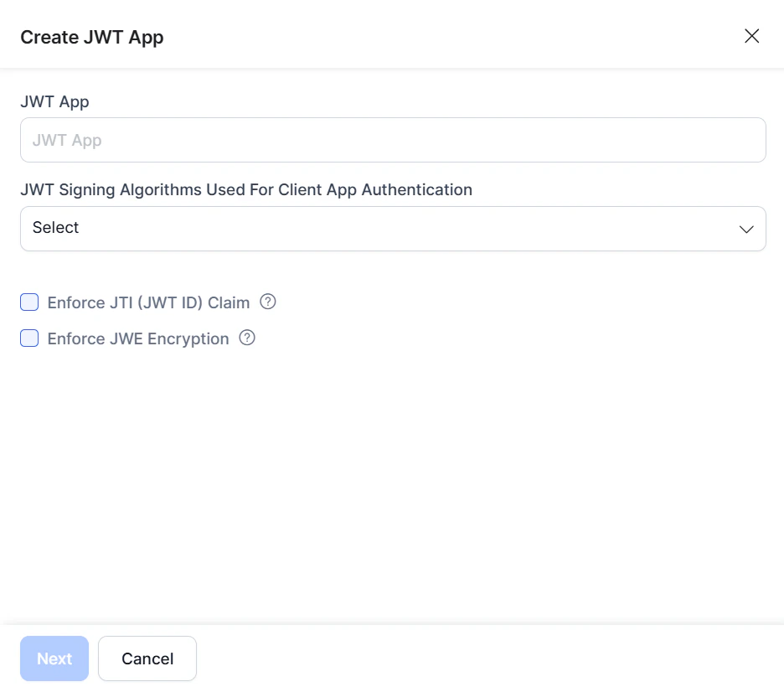Cancel the JWT App creation
Viewport: 784px width, 692px height.
pyautogui.click(x=147, y=658)
